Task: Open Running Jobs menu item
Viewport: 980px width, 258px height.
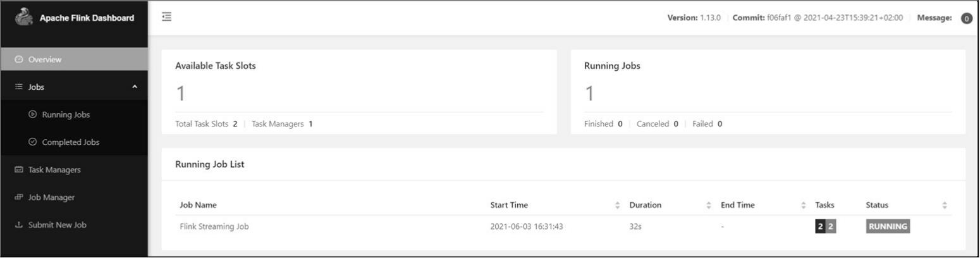Action: coord(66,114)
